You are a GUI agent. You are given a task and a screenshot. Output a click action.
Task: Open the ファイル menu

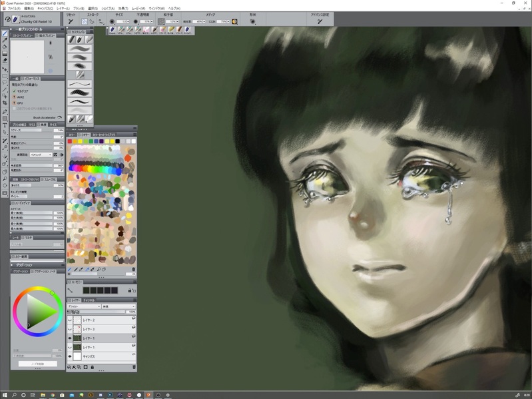tap(14, 8)
